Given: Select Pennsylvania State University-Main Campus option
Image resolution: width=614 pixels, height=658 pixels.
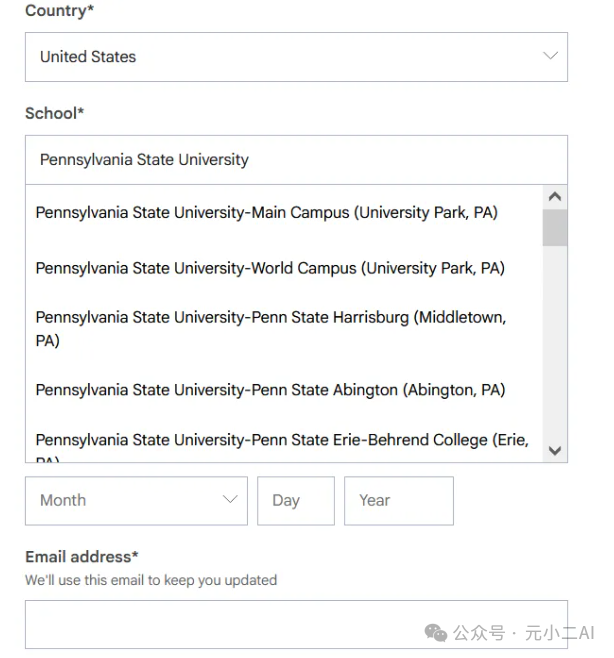Looking at the screenshot, I should pyautogui.click(x=266, y=212).
